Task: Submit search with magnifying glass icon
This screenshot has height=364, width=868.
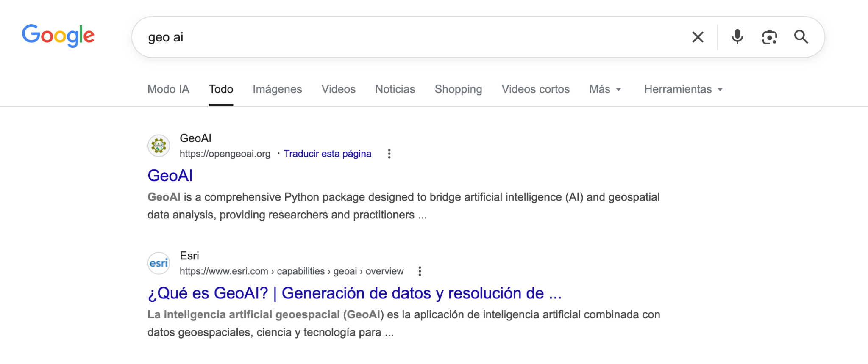Action: [801, 37]
